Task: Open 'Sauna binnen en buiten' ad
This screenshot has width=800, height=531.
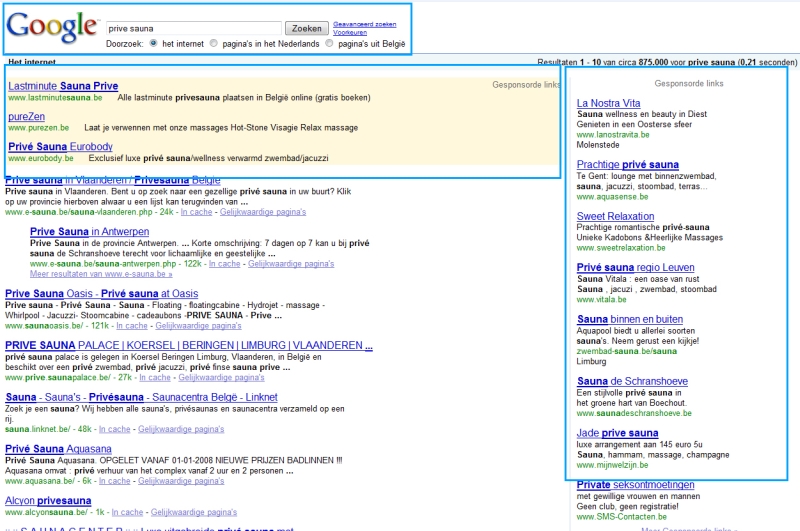Action: coord(630,319)
